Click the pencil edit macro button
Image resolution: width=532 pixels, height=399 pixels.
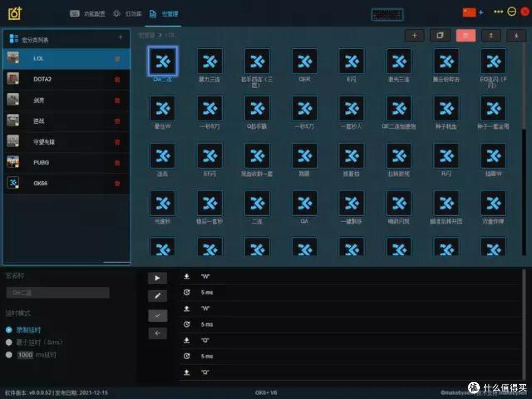(158, 296)
